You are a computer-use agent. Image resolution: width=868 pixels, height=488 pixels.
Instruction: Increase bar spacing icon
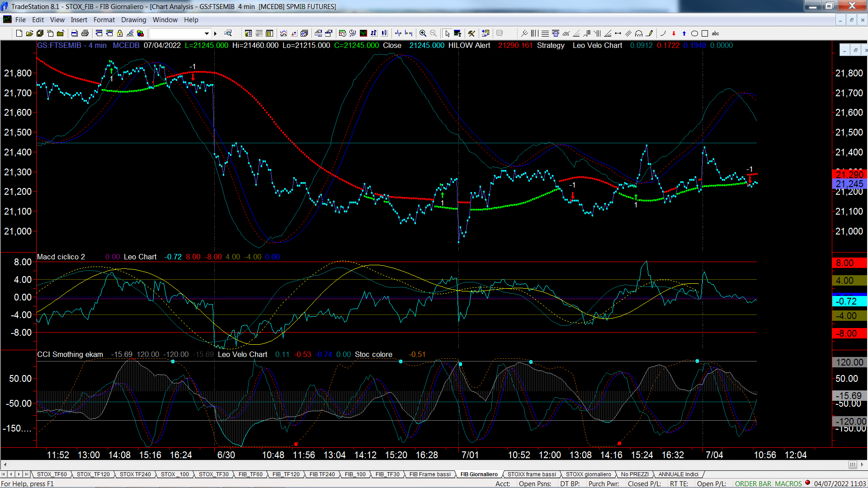[409, 33]
